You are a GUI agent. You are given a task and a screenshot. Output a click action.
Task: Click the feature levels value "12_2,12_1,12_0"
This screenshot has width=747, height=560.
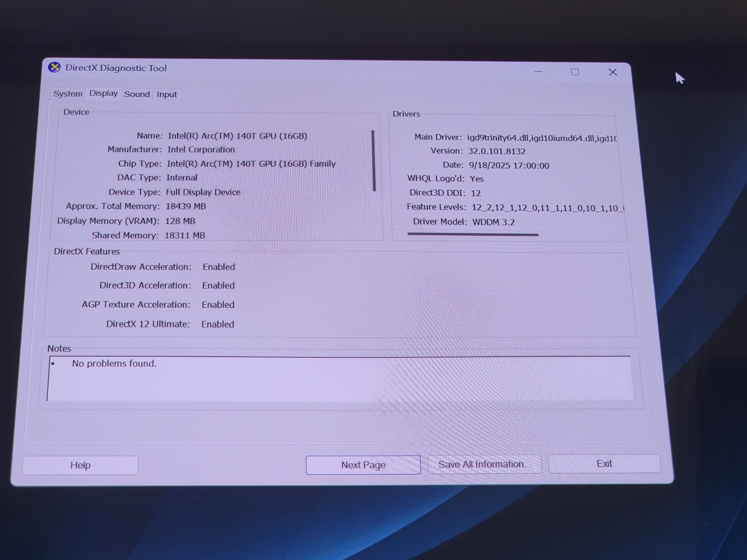pyautogui.click(x=505, y=208)
